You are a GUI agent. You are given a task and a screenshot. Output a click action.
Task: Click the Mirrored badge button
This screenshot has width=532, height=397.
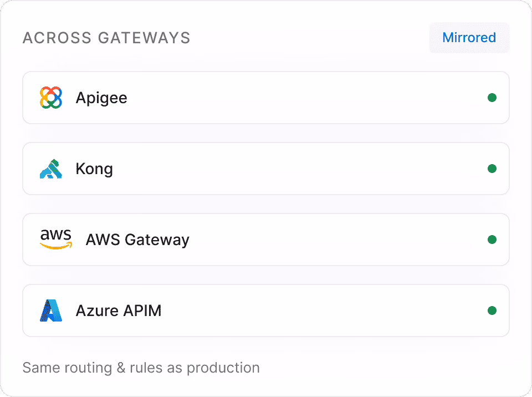coord(469,38)
